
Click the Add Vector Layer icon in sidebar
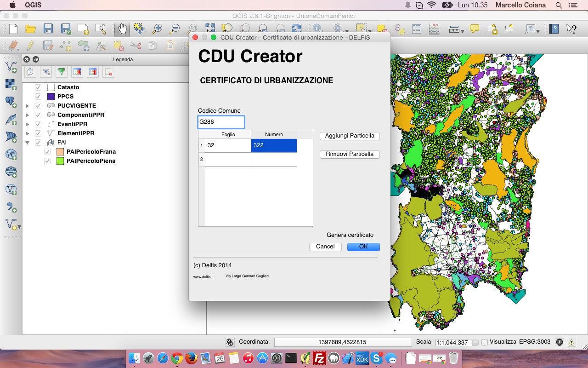11,67
